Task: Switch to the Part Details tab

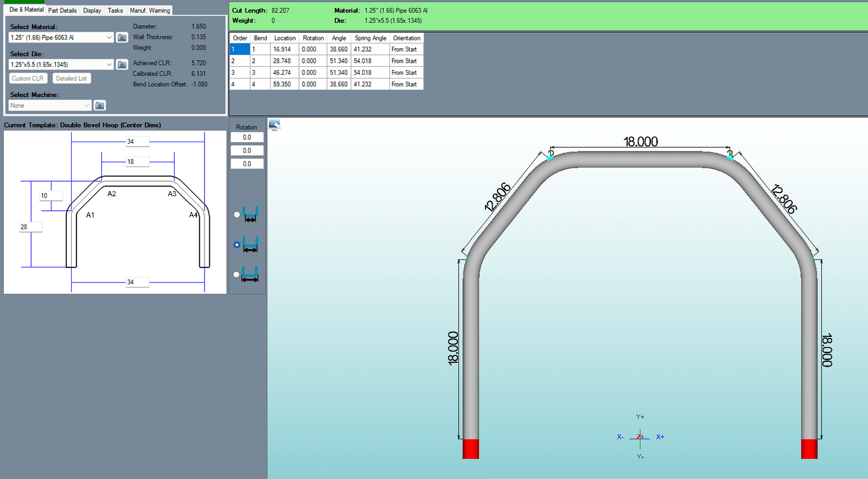Action: [62, 10]
